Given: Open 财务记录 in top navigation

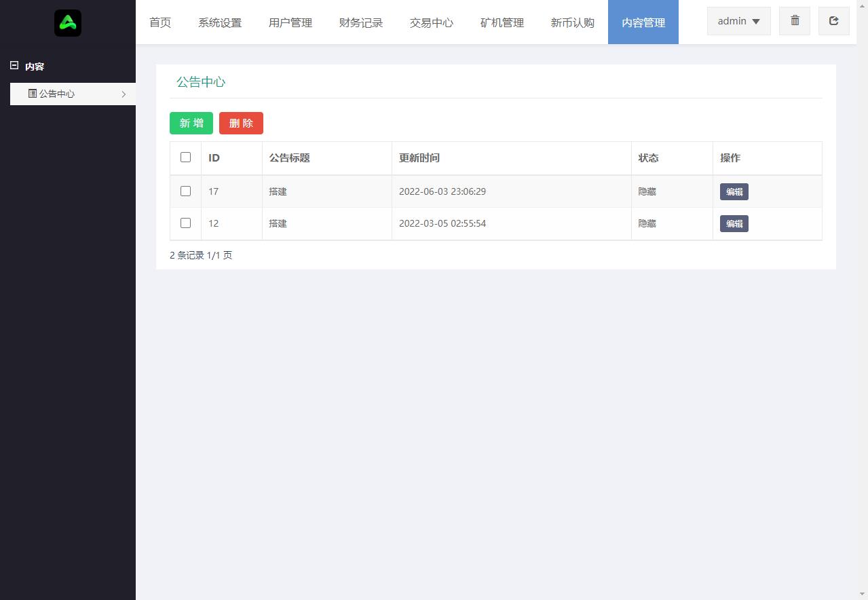Looking at the screenshot, I should click(361, 22).
